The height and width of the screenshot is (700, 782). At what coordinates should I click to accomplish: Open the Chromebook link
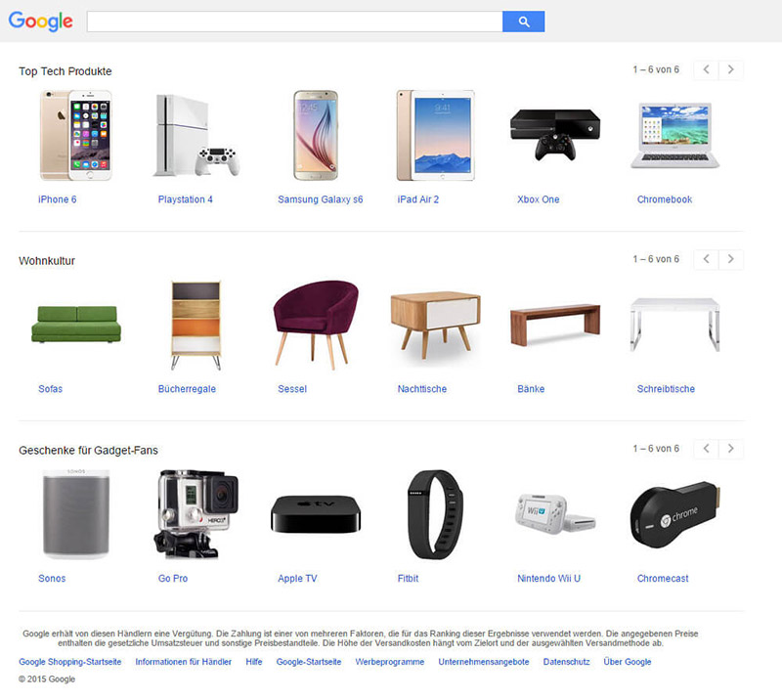pyautogui.click(x=665, y=199)
